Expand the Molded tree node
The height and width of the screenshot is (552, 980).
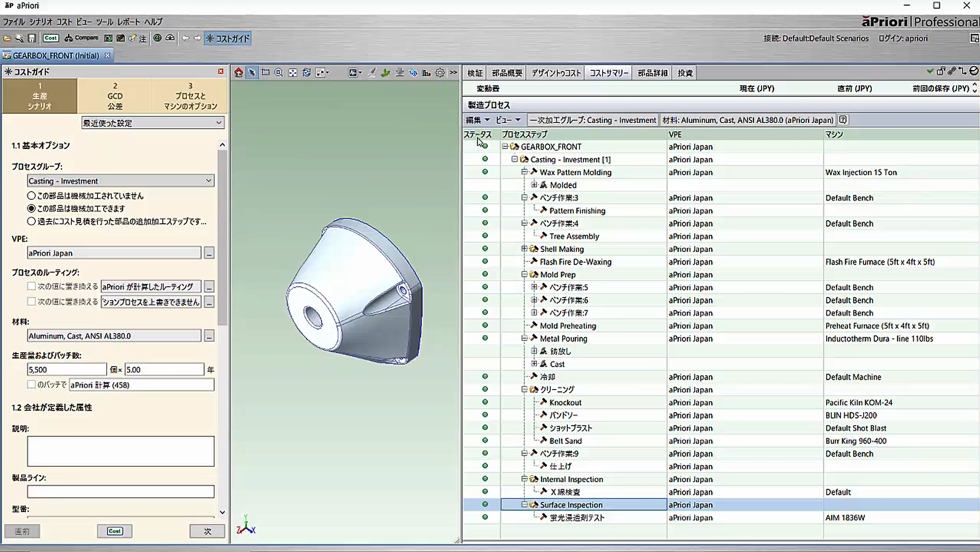pos(534,185)
